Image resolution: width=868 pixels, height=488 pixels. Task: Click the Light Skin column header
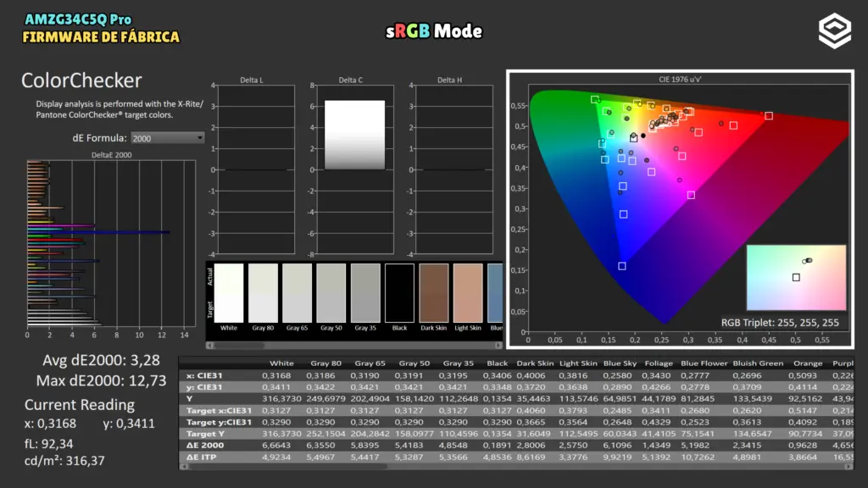point(578,363)
